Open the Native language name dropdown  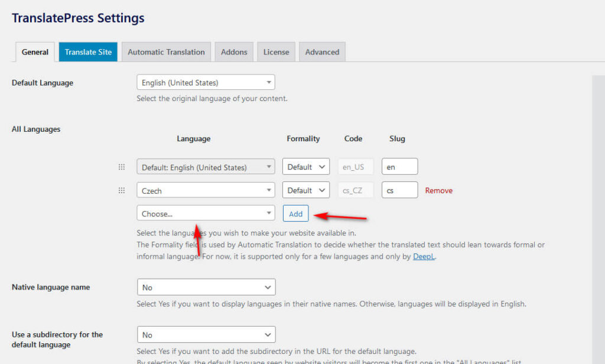pos(206,287)
